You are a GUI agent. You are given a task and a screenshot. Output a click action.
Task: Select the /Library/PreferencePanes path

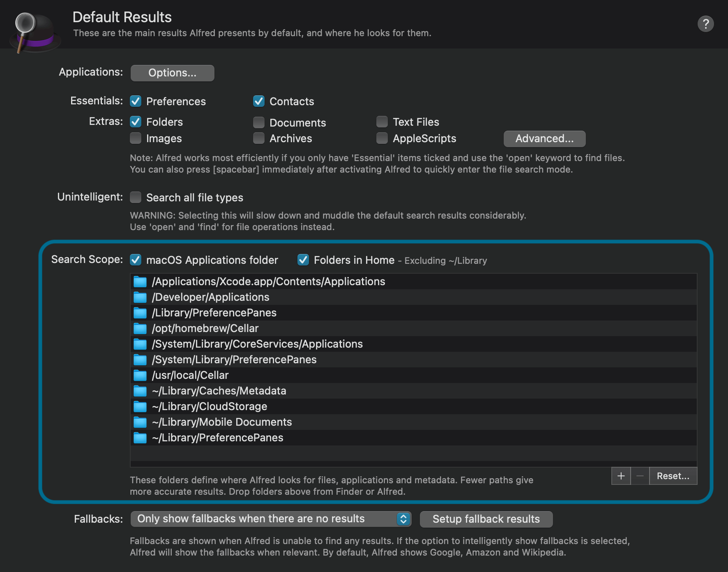[413, 313]
